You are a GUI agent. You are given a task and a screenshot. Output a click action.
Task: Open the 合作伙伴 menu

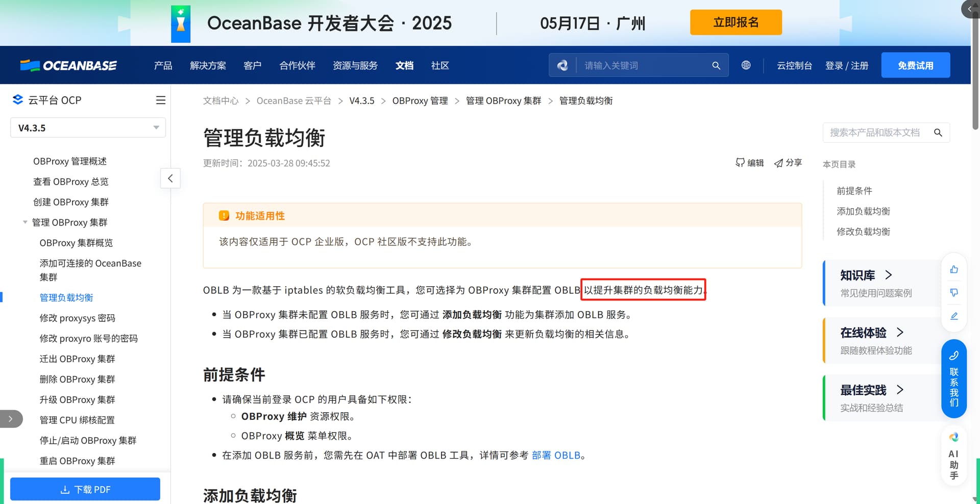point(297,65)
